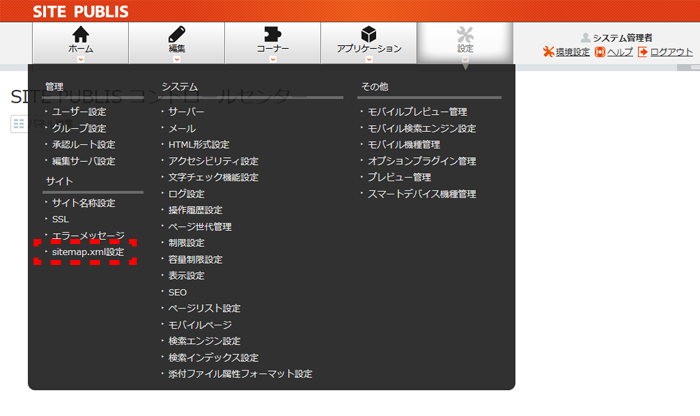The image size is (700, 416).
Task: Select 編集サーバ設定 menu entry
Action: (x=83, y=161)
